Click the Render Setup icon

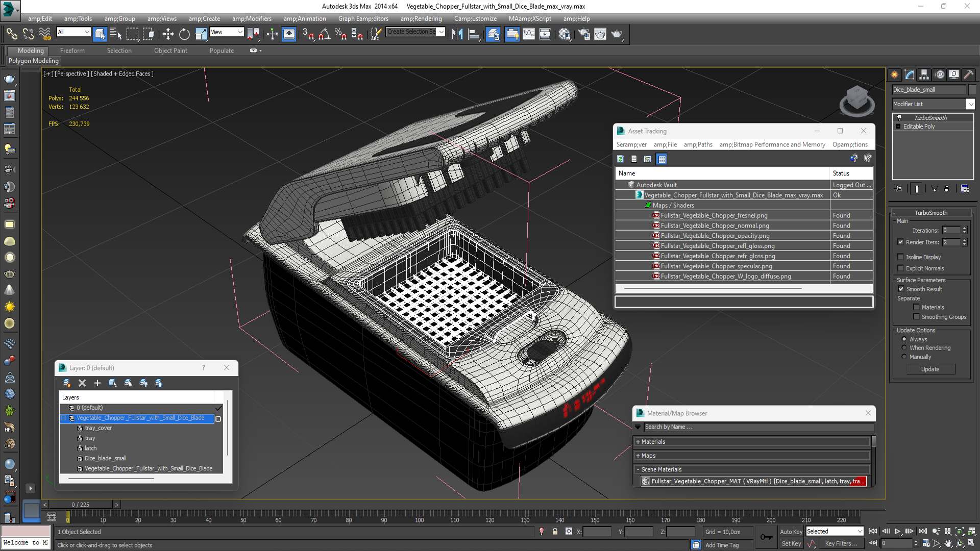pyautogui.click(x=584, y=34)
